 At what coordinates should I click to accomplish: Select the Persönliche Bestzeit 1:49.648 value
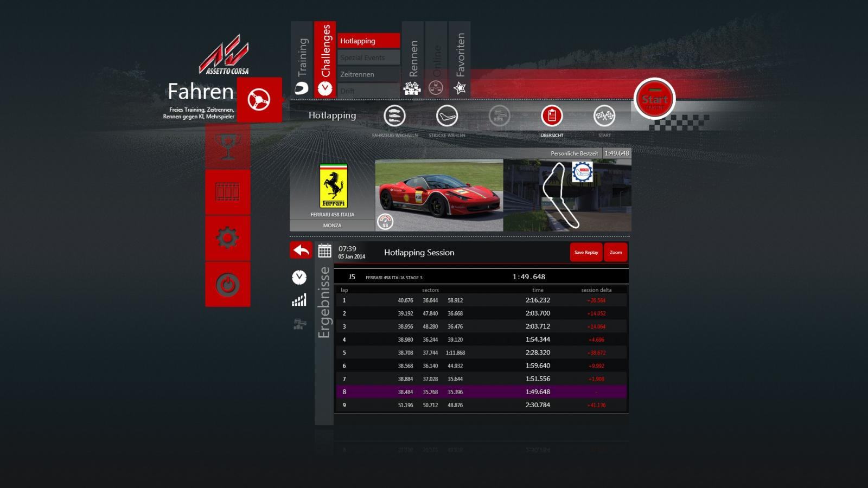(617, 153)
